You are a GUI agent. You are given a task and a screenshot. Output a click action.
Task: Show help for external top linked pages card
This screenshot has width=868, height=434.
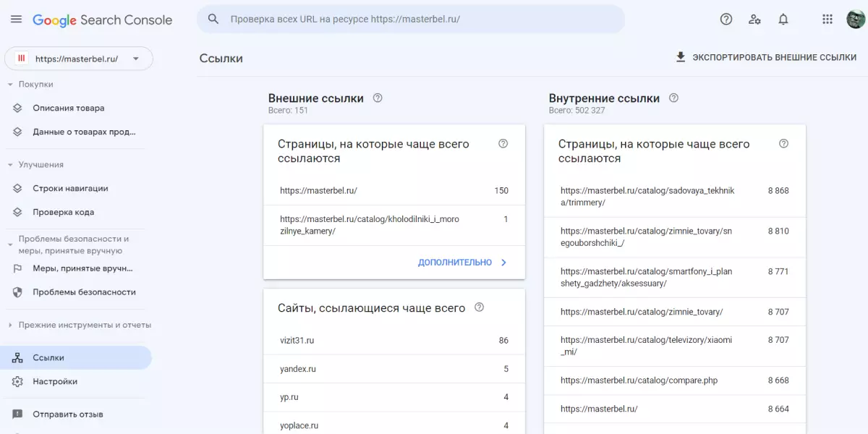(503, 144)
